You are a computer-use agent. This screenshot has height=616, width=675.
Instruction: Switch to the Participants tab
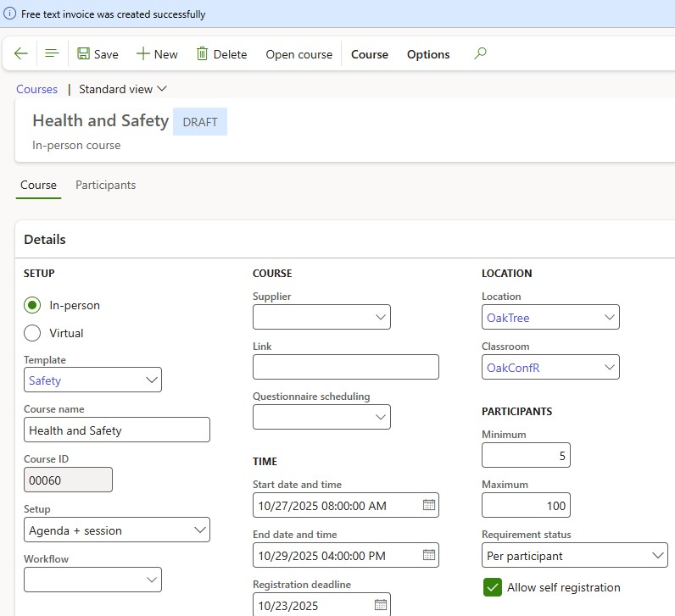click(x=105, y=185)
